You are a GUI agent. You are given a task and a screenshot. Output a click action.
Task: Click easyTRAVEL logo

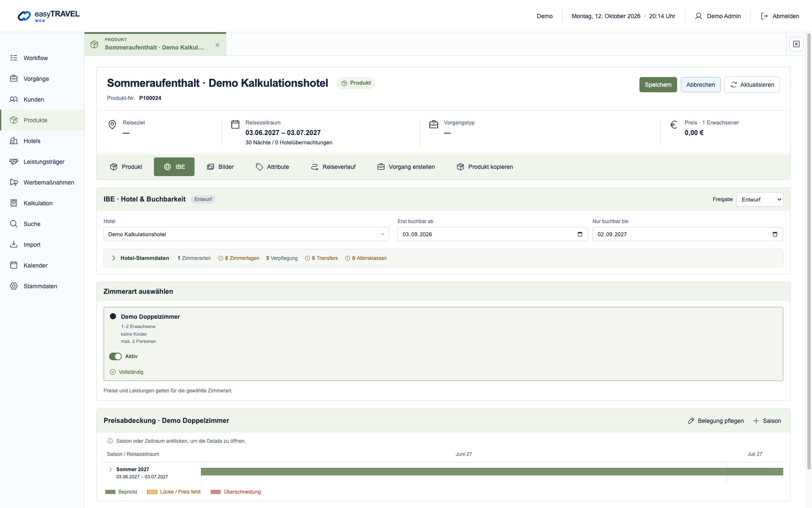pos(49,16)
